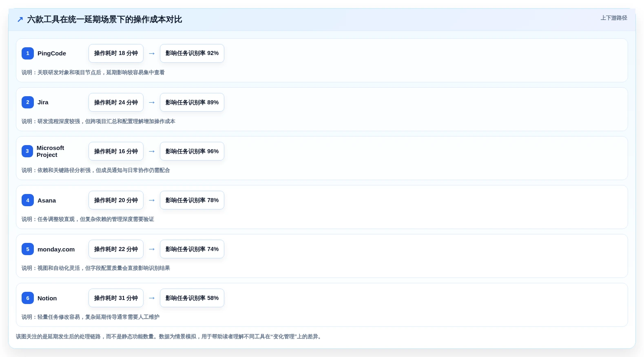Select the 影响任务识别率 58% chip
Viewport: 644px width, 357px height.
pyautogui.click(x=192, y=298)
